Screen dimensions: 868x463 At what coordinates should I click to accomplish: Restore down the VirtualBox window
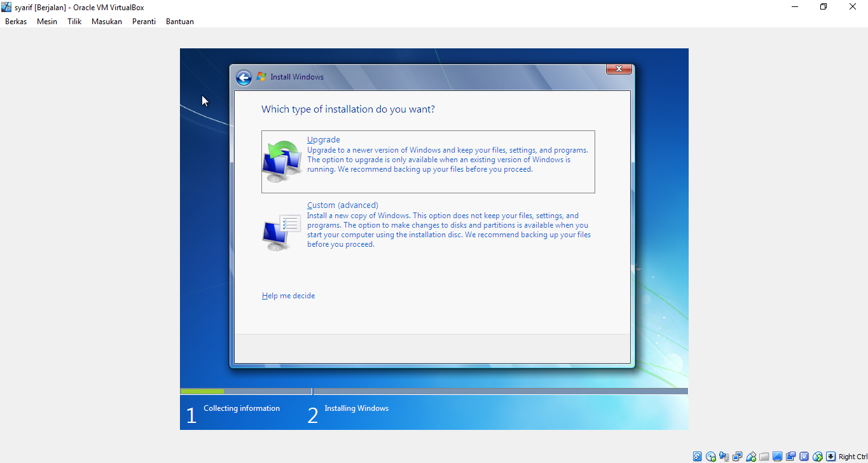(x=823, y=7)
